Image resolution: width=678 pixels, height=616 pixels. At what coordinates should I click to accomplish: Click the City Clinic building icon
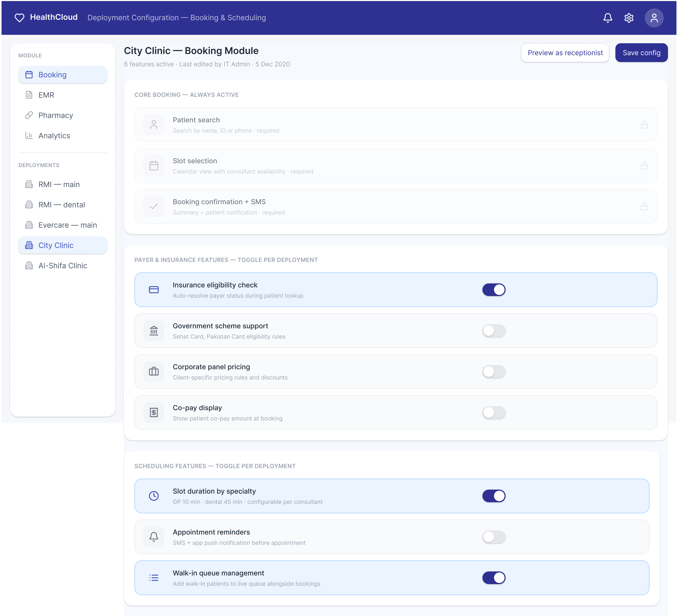pyautogui.click(x=29, y=245)
